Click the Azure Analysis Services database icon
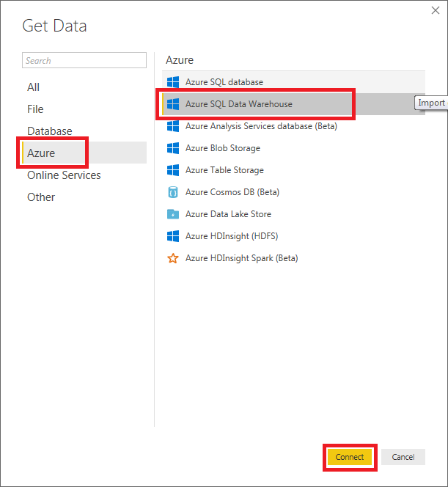Viewport: 448px width, 487px height. point(173,126)
